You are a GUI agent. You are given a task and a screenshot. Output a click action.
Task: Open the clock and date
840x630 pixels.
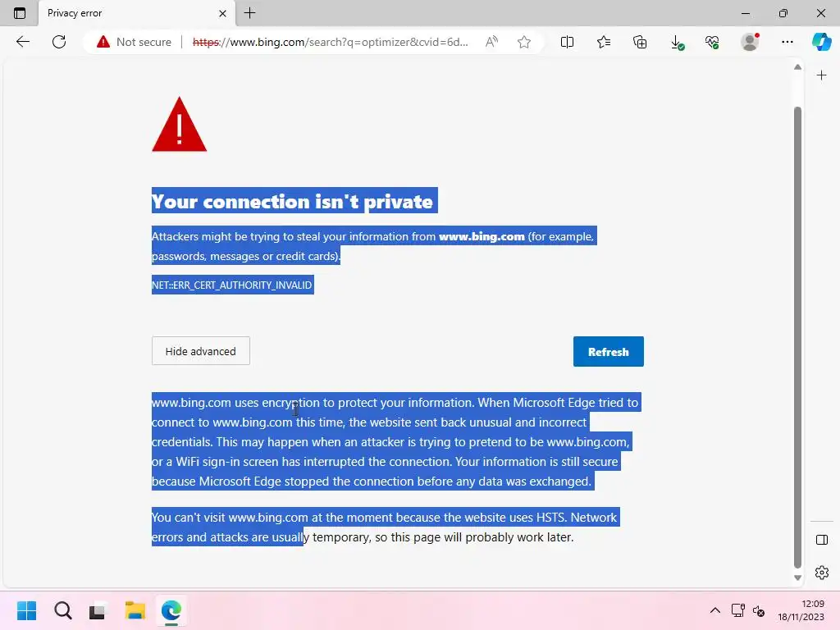[801, 610]
